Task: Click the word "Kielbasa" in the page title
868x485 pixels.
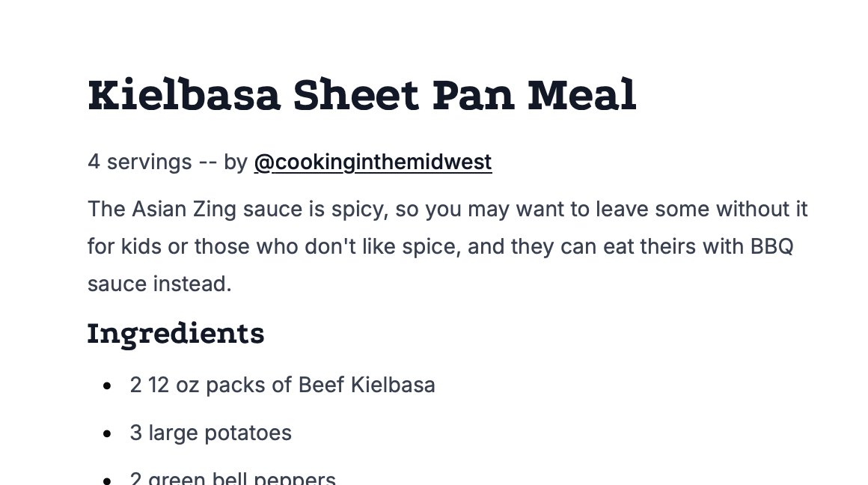Action: pyautogui.click(x=184, y=96)
